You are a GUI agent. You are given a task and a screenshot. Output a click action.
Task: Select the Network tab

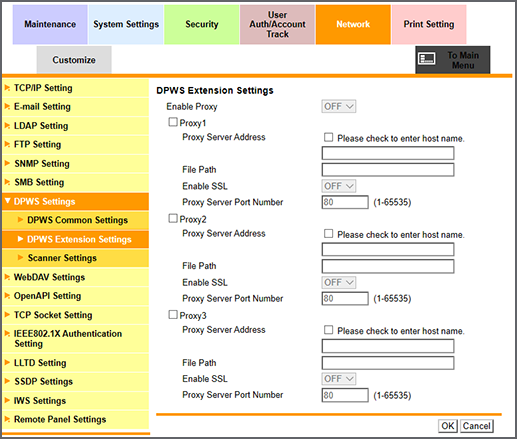[353, 24]
